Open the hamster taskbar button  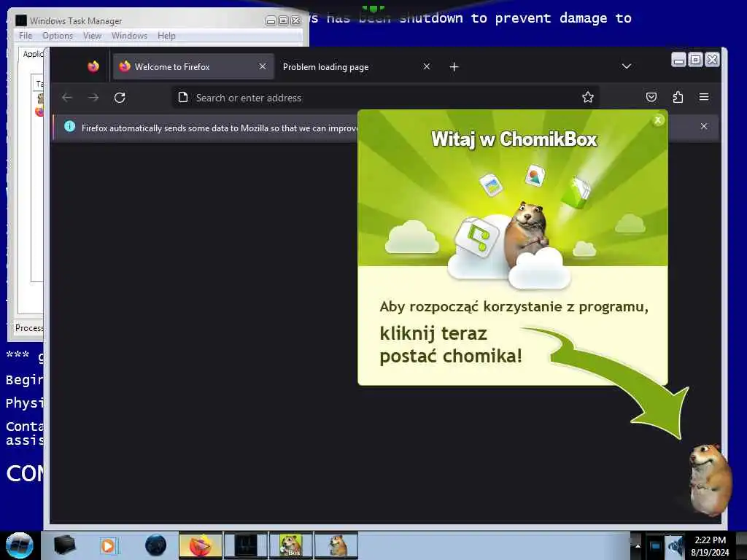pyautogui.click(x=336, y=545)
